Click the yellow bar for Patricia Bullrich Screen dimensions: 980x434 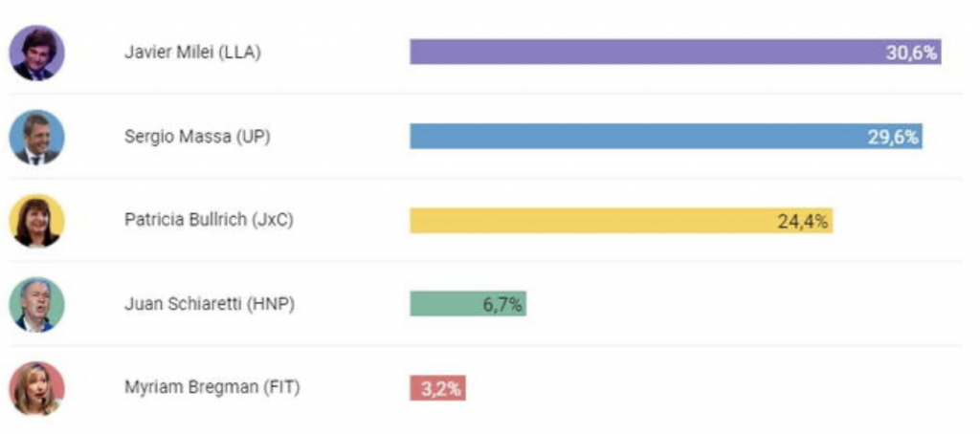point(584,221)
